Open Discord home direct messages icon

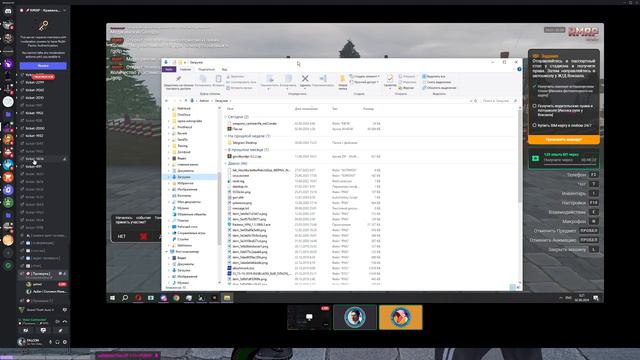[x=8, y=11]
